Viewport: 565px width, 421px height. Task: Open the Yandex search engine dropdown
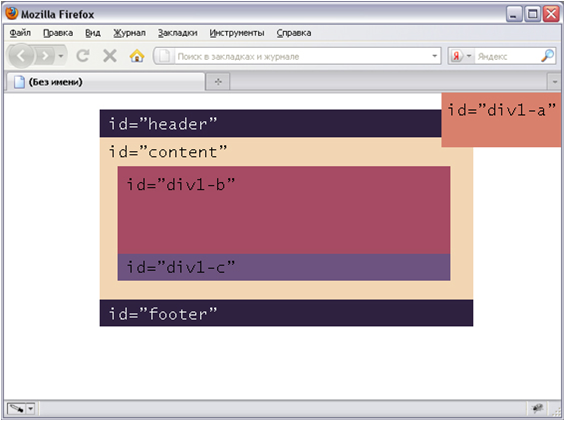(461, 56)
